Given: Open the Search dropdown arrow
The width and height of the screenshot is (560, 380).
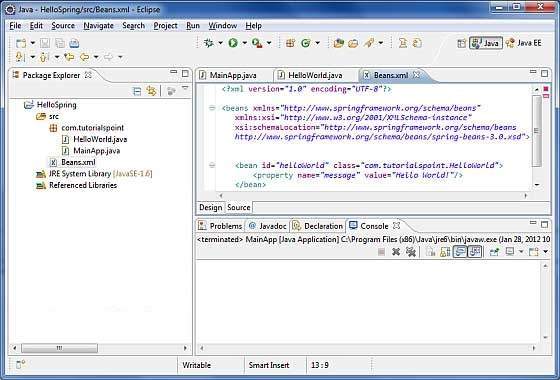Looking at the screenshot, I should pyautogui.click(x=381, y=43).
